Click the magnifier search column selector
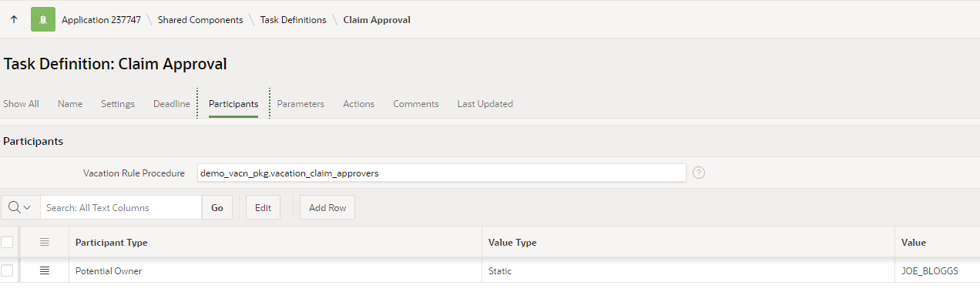The image size is (980, 292). [21, 207]
